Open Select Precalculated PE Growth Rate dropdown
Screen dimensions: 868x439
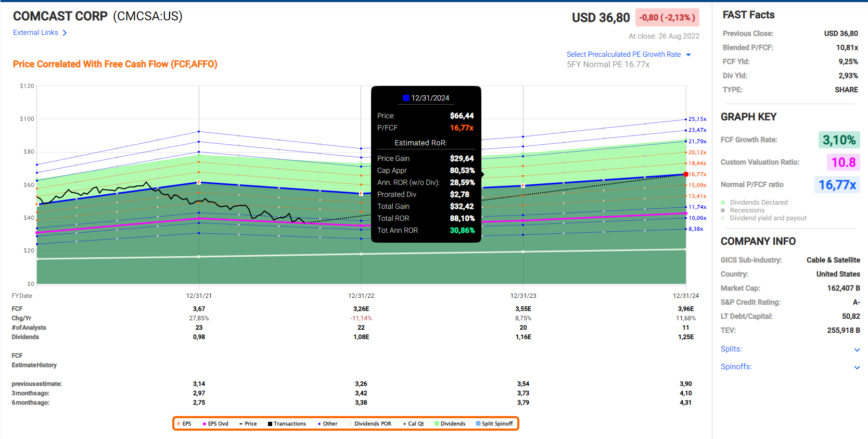pyautogui.click(x=629, y=55)
